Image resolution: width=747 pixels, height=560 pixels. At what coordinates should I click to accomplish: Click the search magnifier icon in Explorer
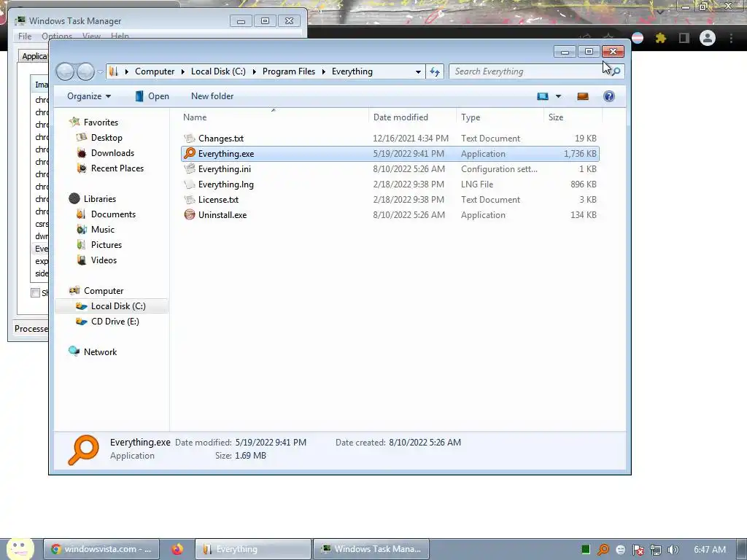(616, 71)
